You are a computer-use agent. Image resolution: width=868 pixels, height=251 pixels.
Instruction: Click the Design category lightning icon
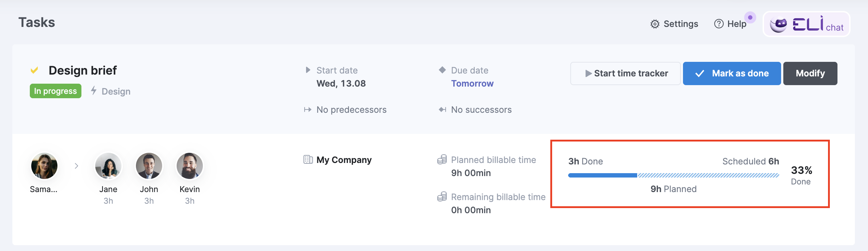(94, 91)
